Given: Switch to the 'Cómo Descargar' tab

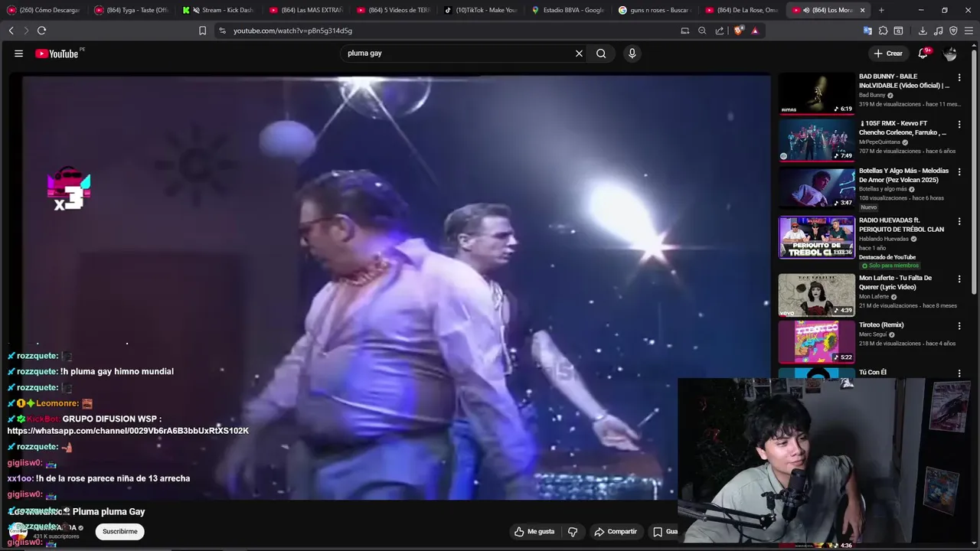Looking at the screenshot, I should (44, 10).
